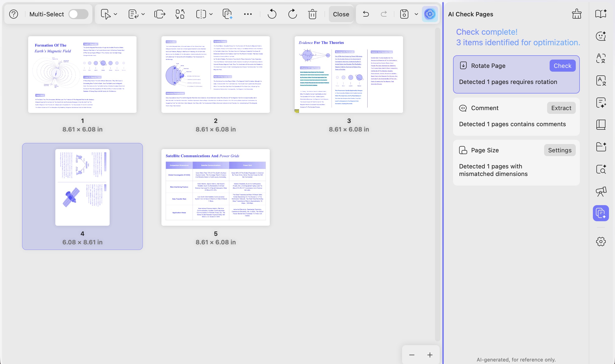Open the settings gear in right sidebar
Screen dimensions: 615x364
pyautogui.click(x=601, y=242)
